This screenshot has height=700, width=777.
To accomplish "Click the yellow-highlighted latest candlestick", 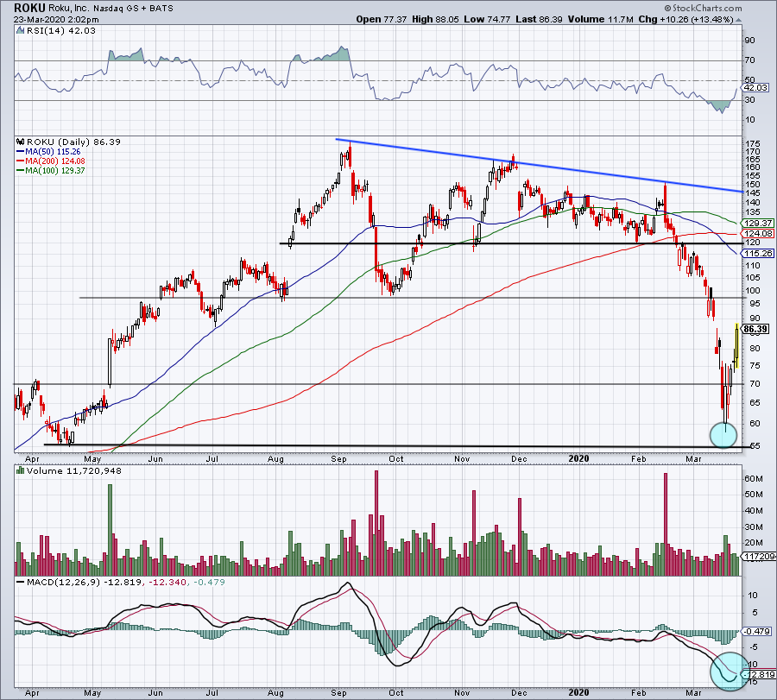I will [x=737, y=345].
